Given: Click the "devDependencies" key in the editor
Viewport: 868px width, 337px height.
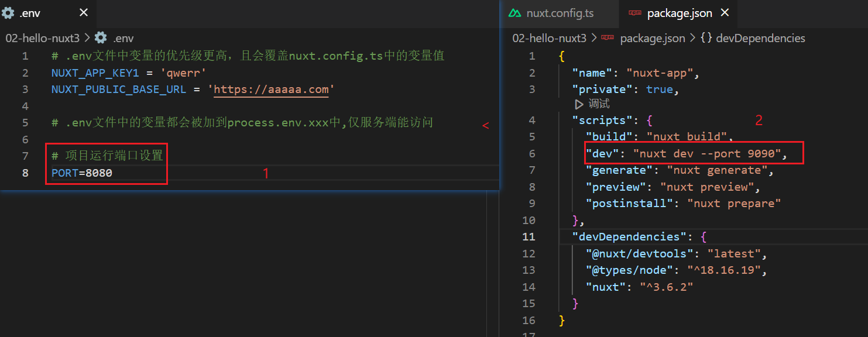Looking at the screenshot, I should tap(629, 237).
